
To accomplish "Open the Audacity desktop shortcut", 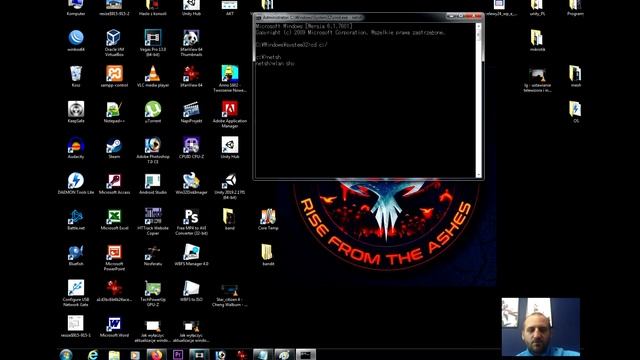I will [76, 148].
